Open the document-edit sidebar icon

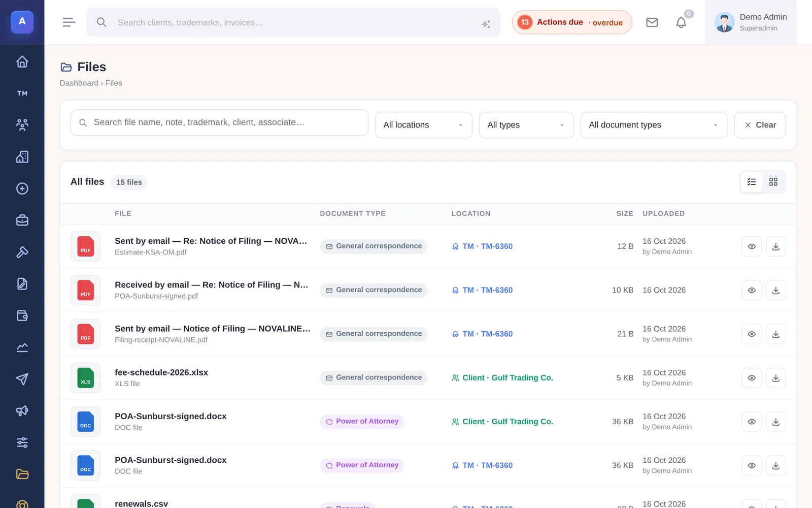(x=22, y=284)
